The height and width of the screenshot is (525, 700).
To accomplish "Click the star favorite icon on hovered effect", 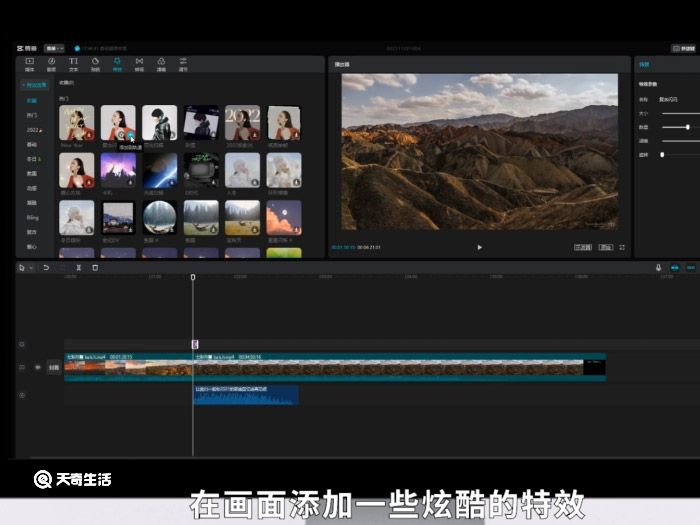I will tap(121, 135).
